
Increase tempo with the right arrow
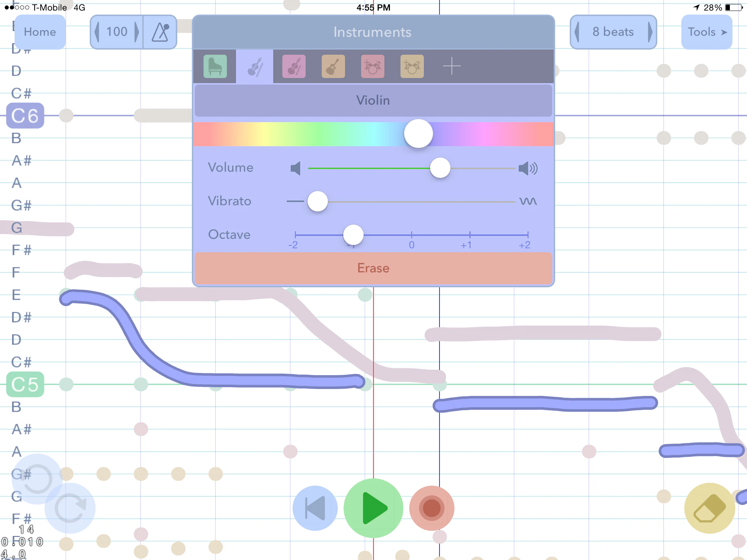pos(137,32)
